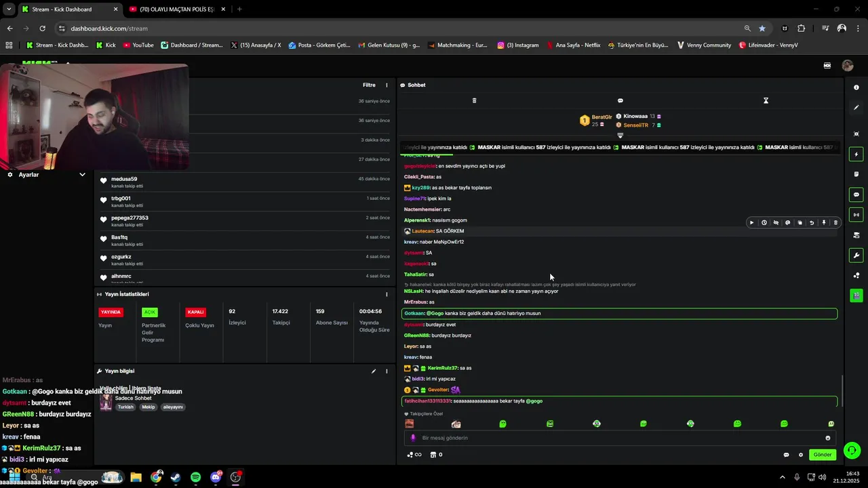This screenshot has width=868, height=488.
Task: Expand the Ayarlar section chevron
Action: pyautogui.click(x=82, y=175)
